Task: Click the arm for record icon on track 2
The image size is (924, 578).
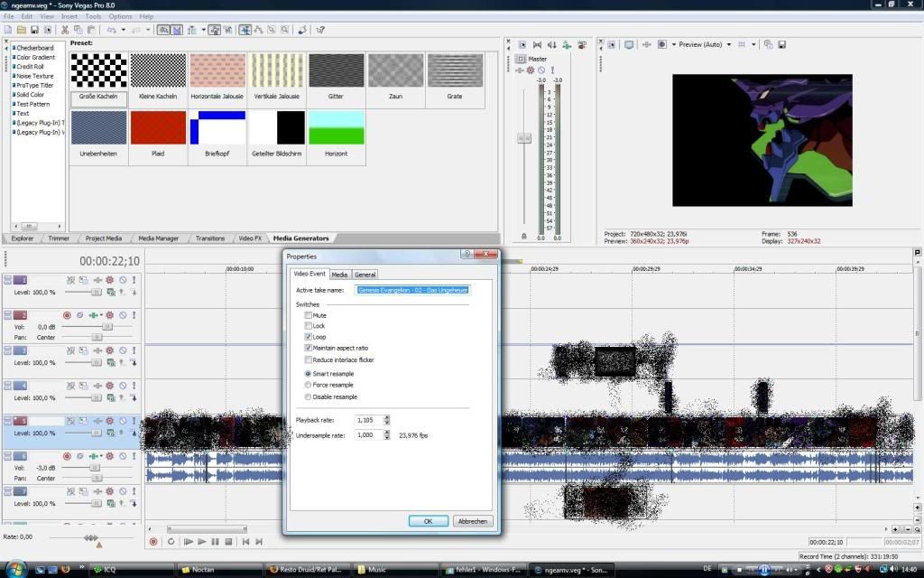Action: [67, 315]
